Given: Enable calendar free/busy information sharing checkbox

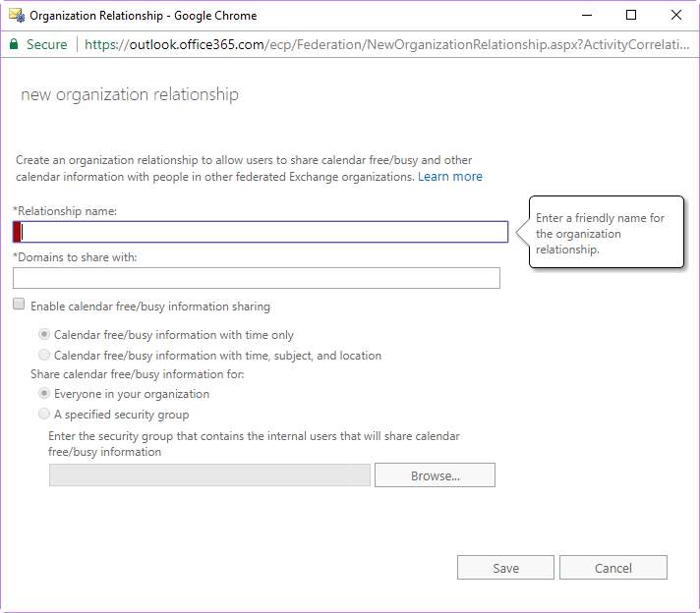Looking at the screenshot, I should pyautogui.click(x=19, y=305).
